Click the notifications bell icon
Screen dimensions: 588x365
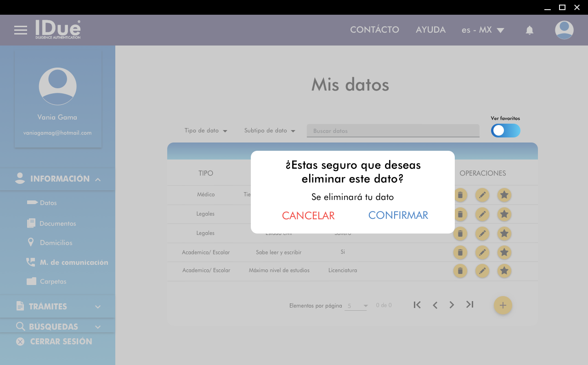[x=529, y=30]
